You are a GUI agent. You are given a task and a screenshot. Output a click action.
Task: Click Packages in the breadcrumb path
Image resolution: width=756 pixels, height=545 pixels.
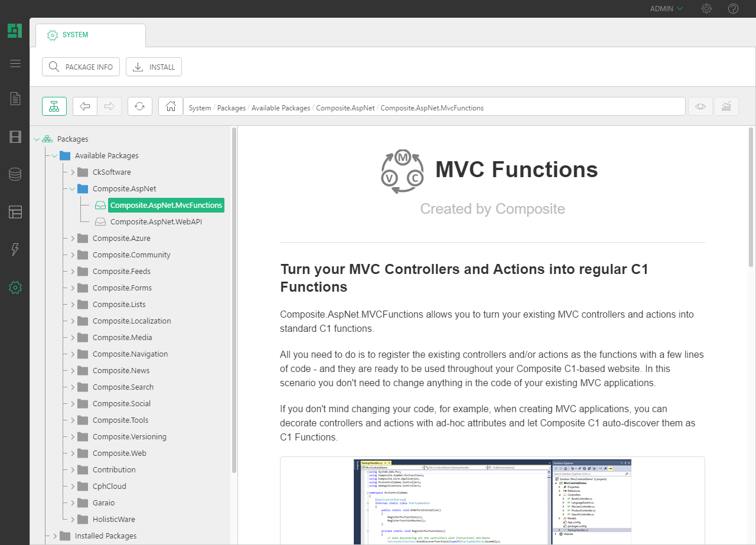[x=232, y=108]
